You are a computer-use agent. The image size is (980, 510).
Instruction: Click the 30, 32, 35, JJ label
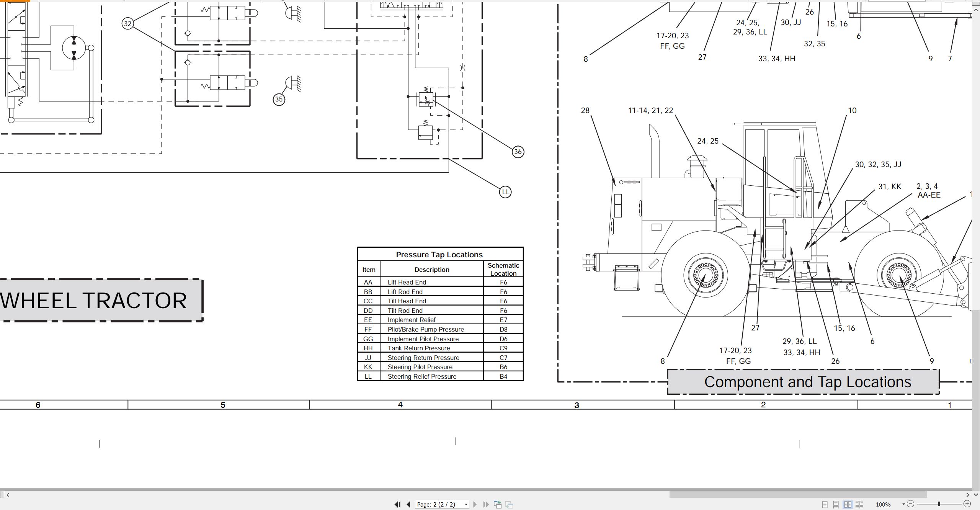[878, 164]
